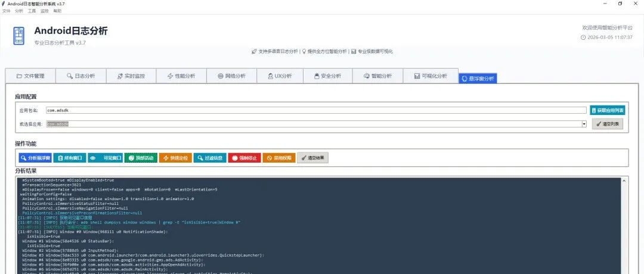Click the results scrollbar up arrow
This screenshot has height=274, width=644.
(x=624, y=181)
